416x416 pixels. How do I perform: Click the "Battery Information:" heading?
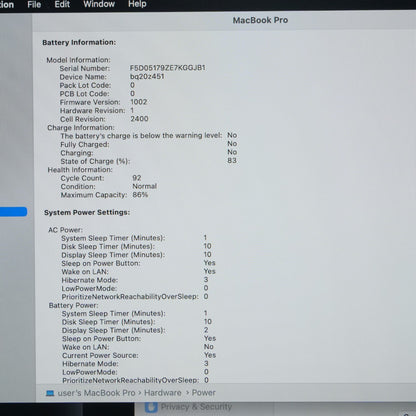point(79,43)
